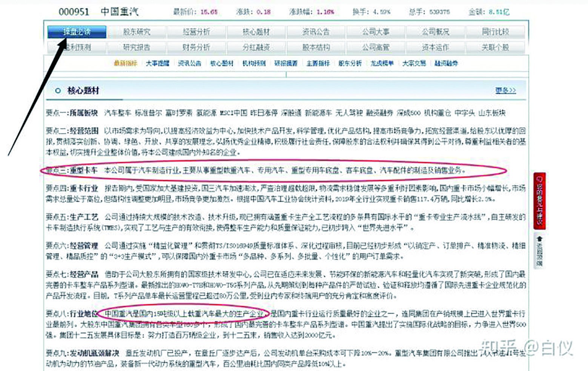Open the 财务分析 tab
The width and height of the screenshot is (588, 371).
(x=197, y=48)
